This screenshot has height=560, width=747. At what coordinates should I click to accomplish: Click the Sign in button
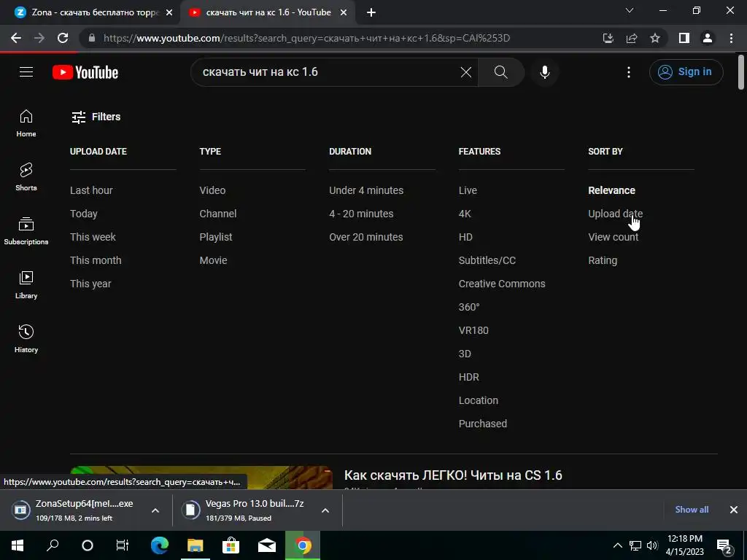[x=686, y=72]
